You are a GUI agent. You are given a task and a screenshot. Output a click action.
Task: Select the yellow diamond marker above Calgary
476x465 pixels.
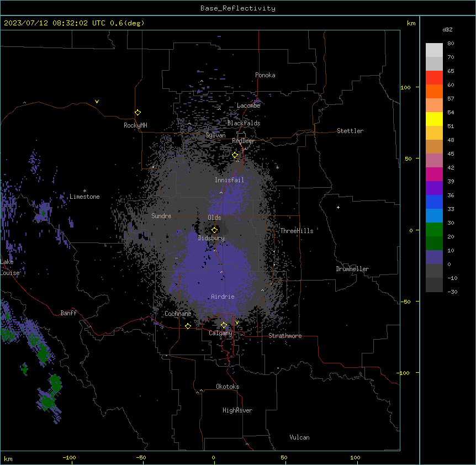click(224, 325)
